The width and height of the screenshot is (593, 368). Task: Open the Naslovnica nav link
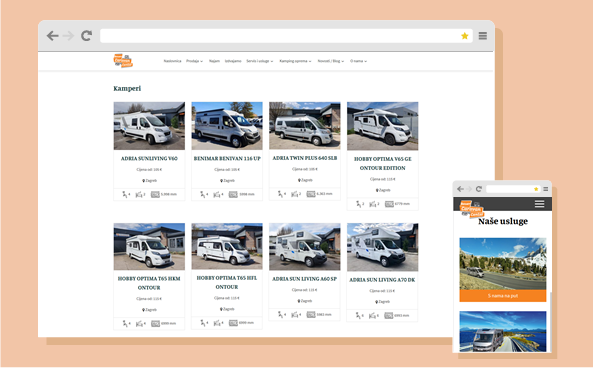pos(172,61)
